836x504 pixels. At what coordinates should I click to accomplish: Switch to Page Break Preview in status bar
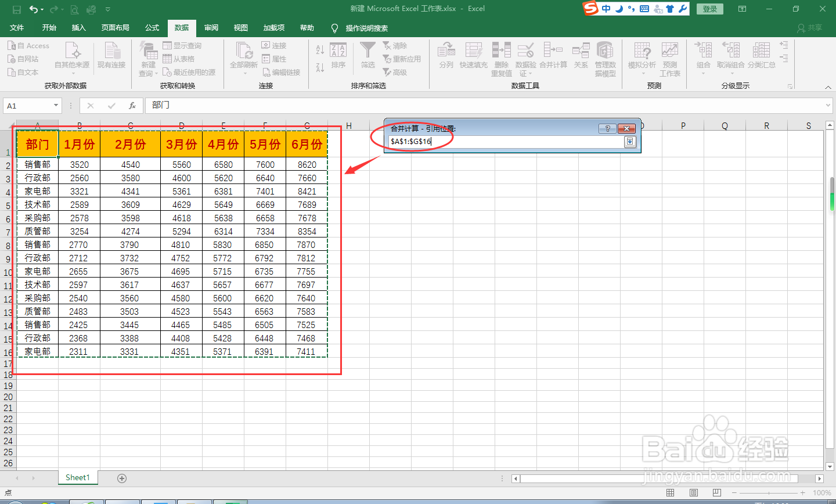point(717,493)
